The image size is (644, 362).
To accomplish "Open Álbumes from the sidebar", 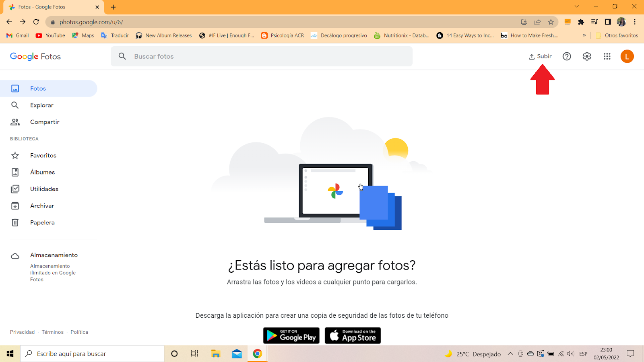I will [x=42, y=172].
